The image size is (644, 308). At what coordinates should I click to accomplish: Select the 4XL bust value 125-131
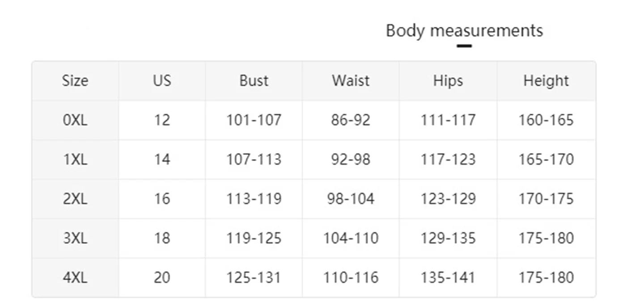point(254,278)
